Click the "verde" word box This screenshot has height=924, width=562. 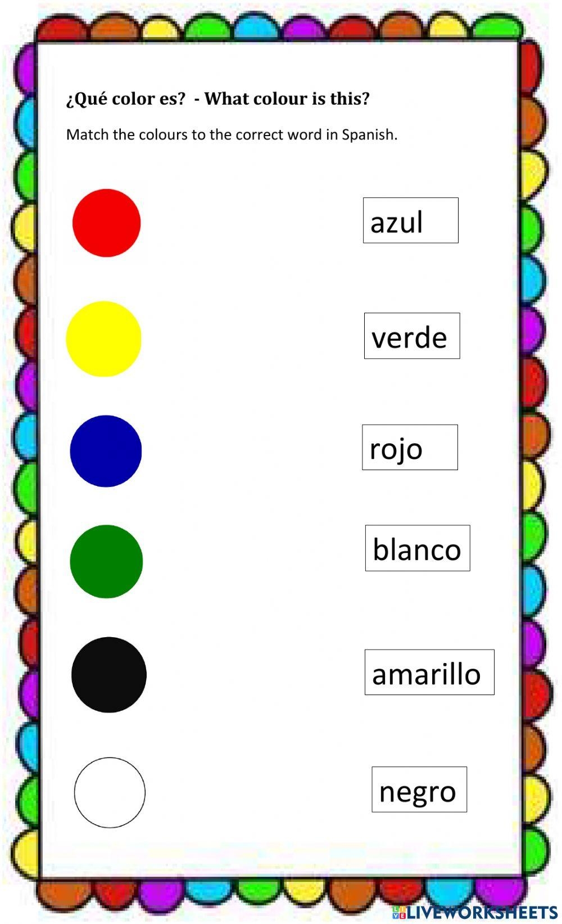tap(411, 336)
